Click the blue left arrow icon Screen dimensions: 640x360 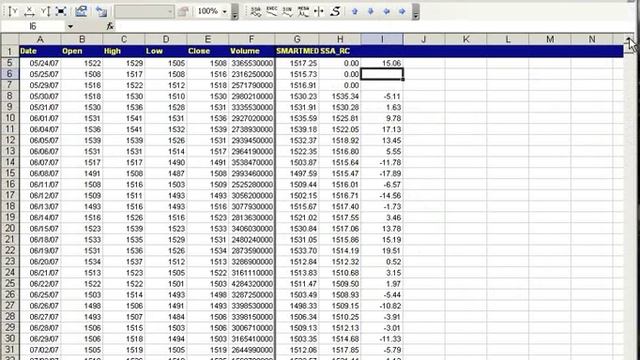(x=386, y=11)
